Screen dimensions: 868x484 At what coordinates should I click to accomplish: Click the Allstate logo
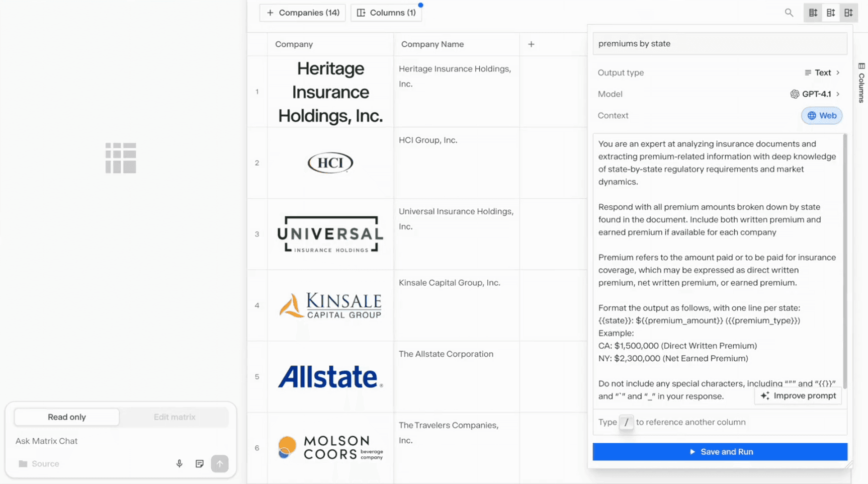[330, 377]
